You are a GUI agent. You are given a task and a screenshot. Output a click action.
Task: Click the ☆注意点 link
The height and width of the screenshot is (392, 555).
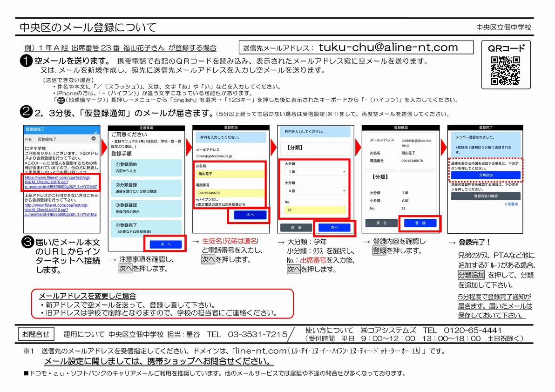(511, 204)
